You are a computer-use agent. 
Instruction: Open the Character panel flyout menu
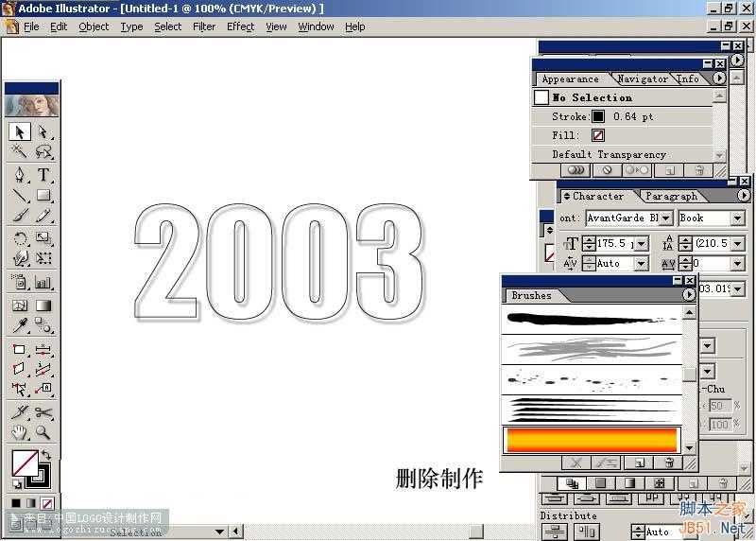click(x=744, y=196)
